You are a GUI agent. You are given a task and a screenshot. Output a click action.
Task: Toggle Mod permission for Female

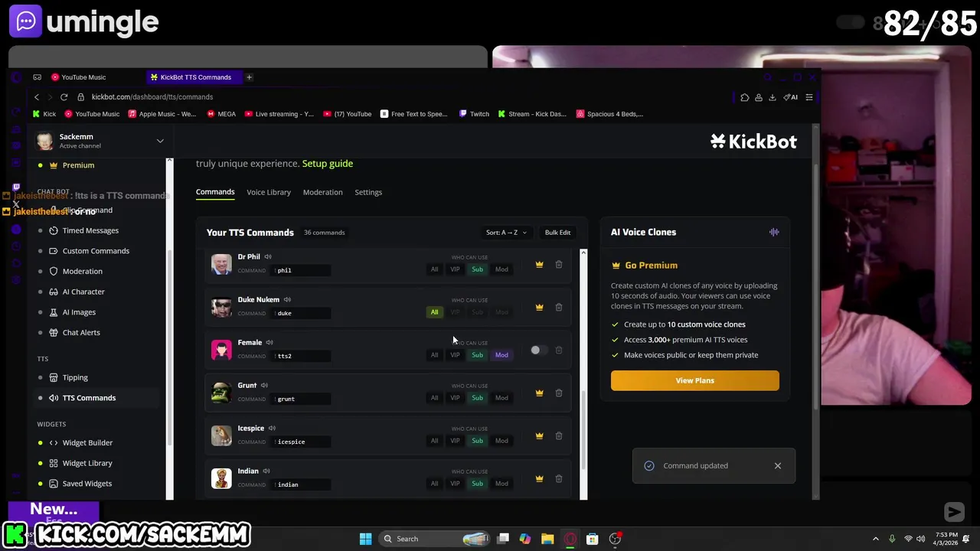tap(501, 355)
